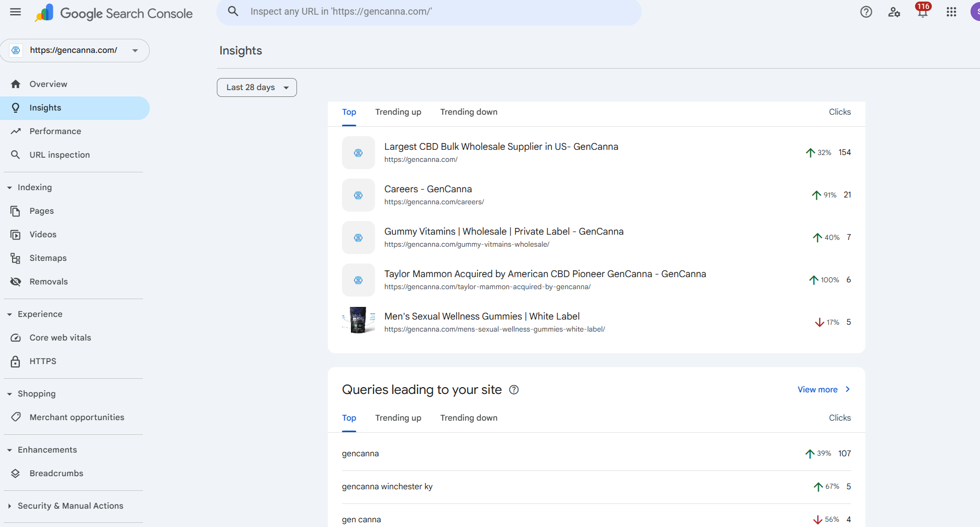Click the Help question mark icon

click(866, 12)
